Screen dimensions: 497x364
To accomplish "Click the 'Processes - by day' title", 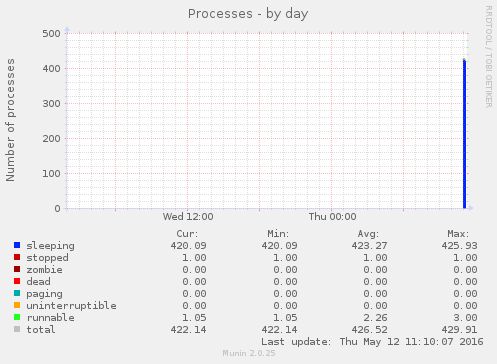I will coord(248,14).
